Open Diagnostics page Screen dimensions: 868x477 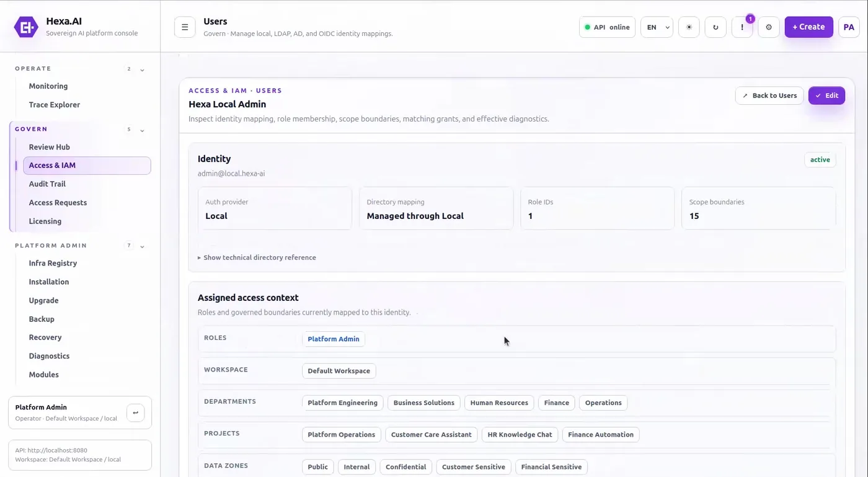[x=49, y=356]
